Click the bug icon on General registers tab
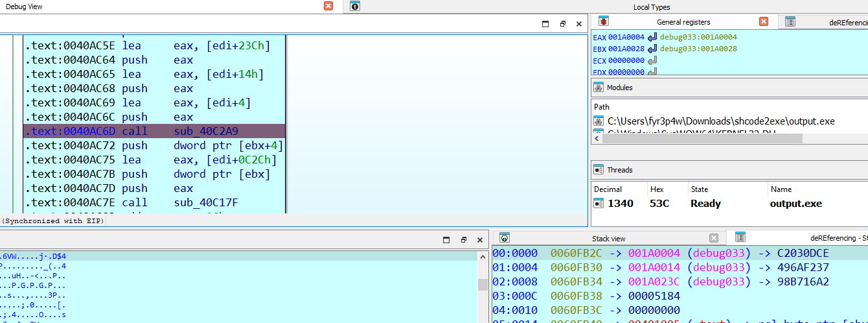 602,21
